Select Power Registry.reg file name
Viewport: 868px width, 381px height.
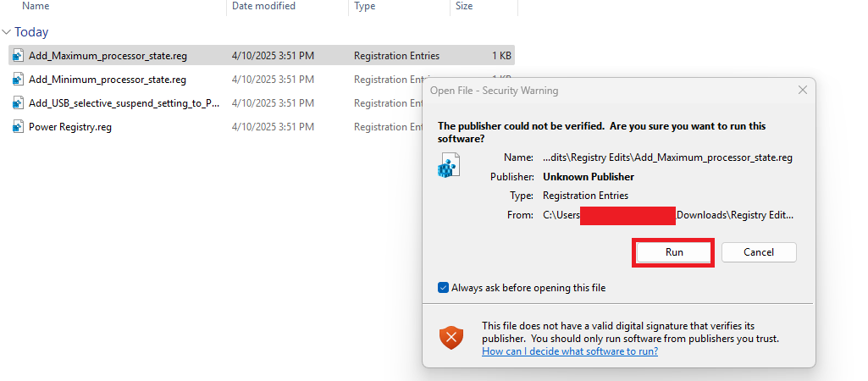[x=70, y=127]
